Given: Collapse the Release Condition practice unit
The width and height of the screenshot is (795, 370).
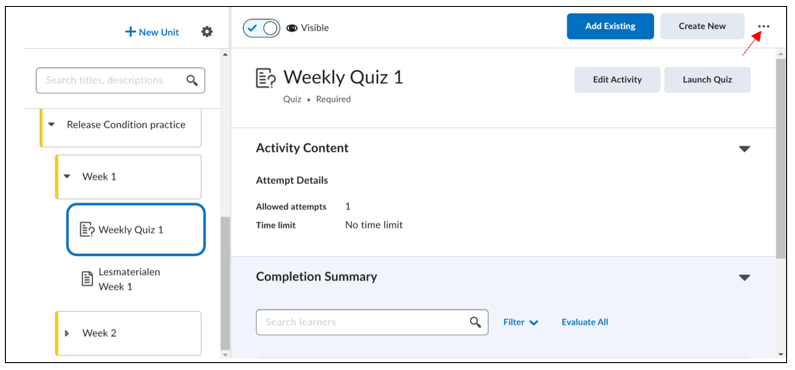Looking at the screenshot, I should pos(51,125).
